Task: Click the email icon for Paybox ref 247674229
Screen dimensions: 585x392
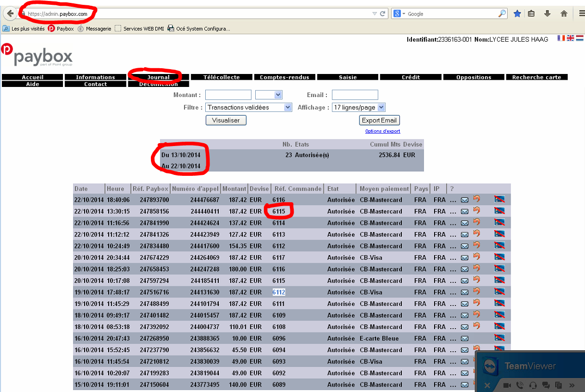Action: point(464,257)
